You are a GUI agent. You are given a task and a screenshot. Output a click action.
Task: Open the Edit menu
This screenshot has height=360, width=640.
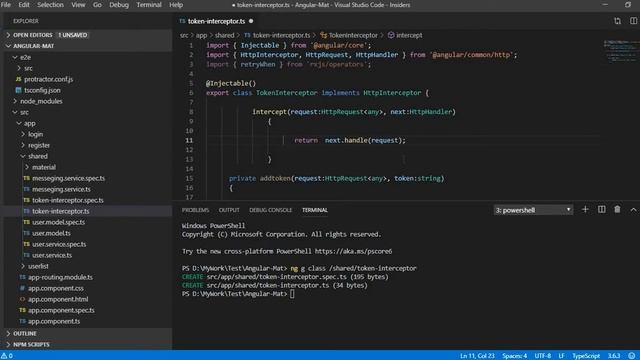24,5
